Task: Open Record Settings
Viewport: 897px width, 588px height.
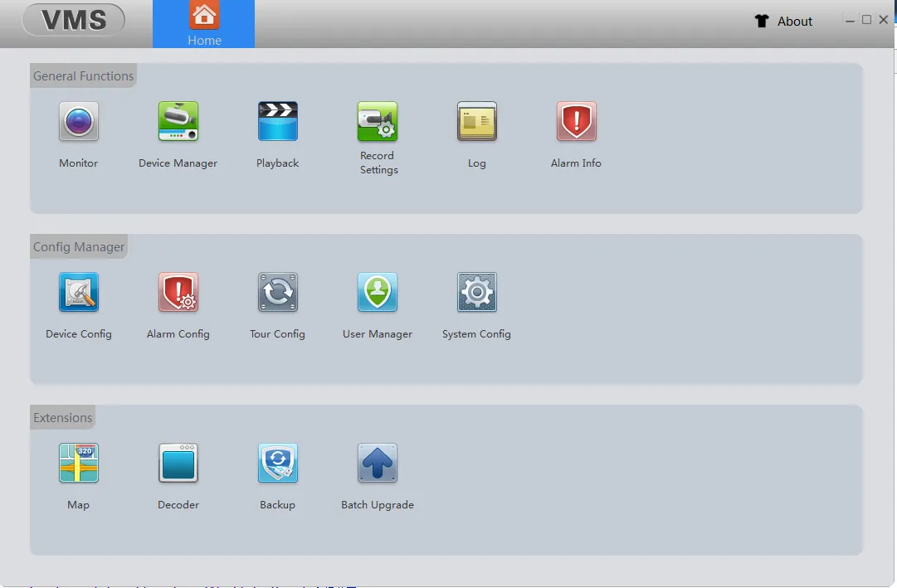Action: [x=378, y=122]
